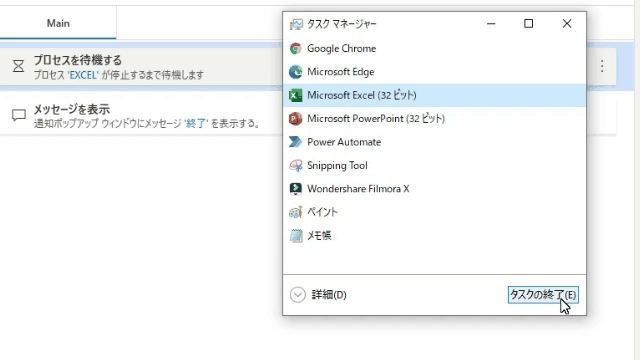Click the 詳細(D) label in Task Manager
The height and width of the screenshot is (360, 640).
coord(329,295)
